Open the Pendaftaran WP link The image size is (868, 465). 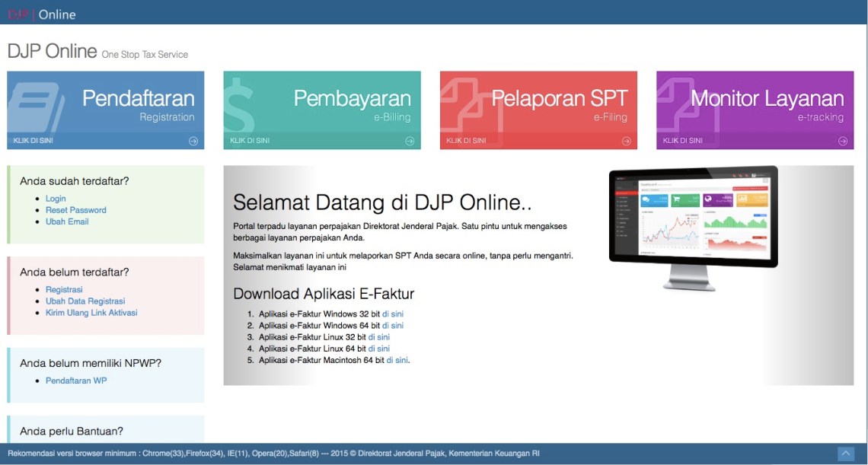click(76, 381)
